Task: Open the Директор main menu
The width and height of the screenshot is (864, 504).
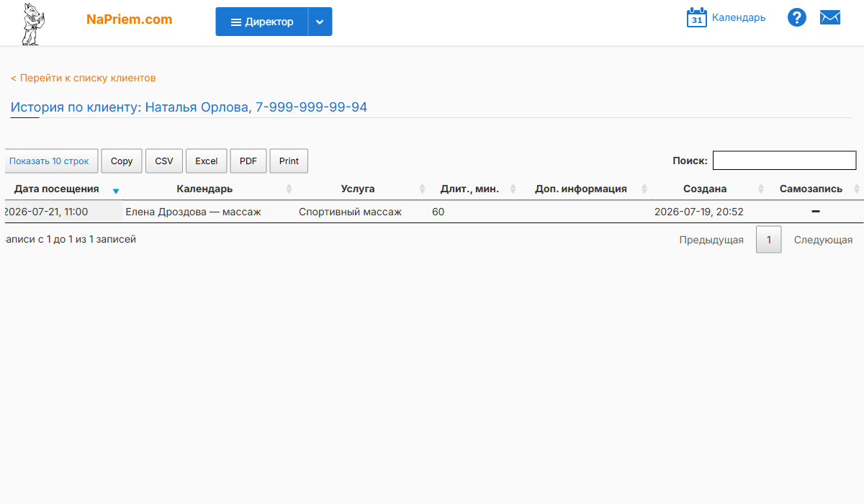Action: pos(262,22)
